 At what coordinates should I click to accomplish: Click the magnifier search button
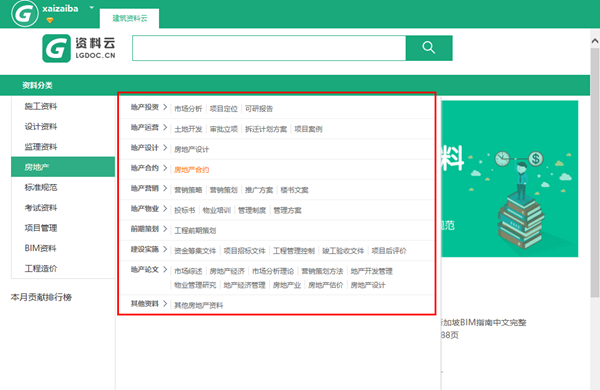click(x=429, y=48)
